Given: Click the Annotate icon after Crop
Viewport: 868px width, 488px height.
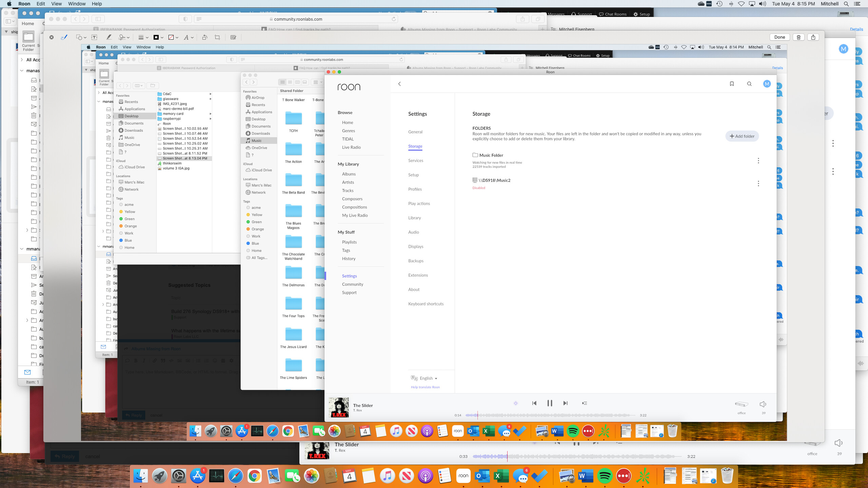Looking at the screenshot, I should [233, 37].
